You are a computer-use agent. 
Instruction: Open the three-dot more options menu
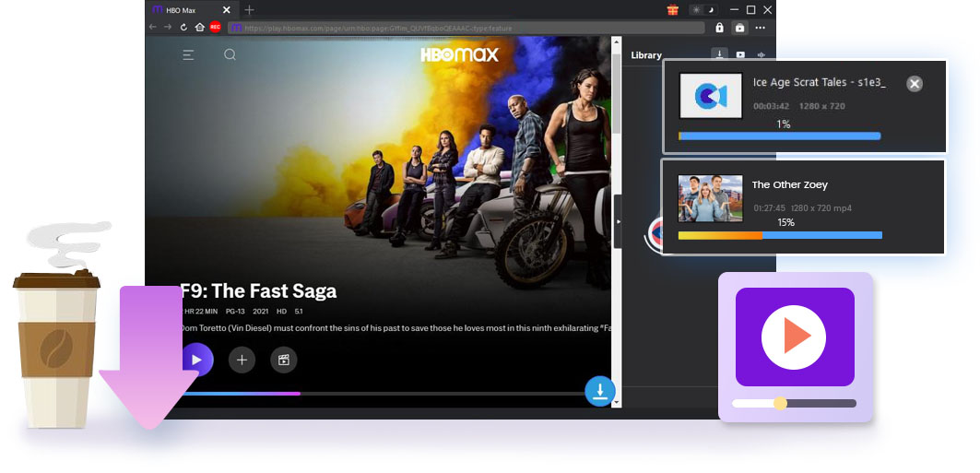tap(760, 28)
